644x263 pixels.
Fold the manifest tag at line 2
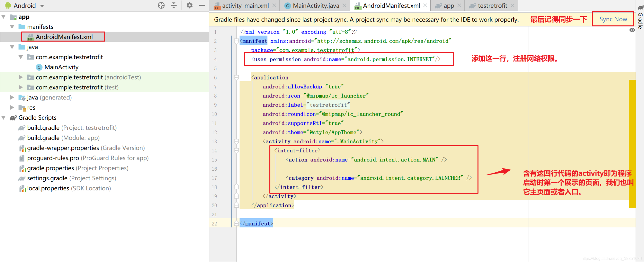(x=236, y=41)
